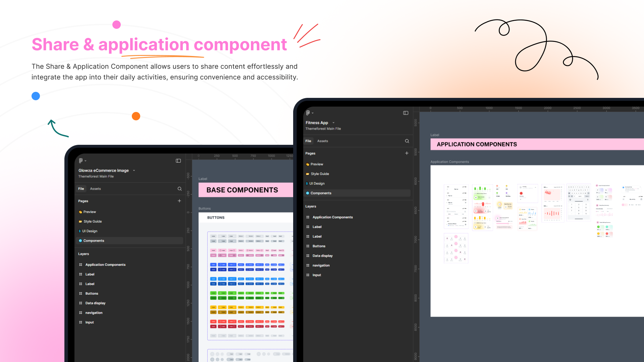This screenshot has height=362, width=644.
Task: Click the search icon in the Fitness App panel
Action: [407, 141]
